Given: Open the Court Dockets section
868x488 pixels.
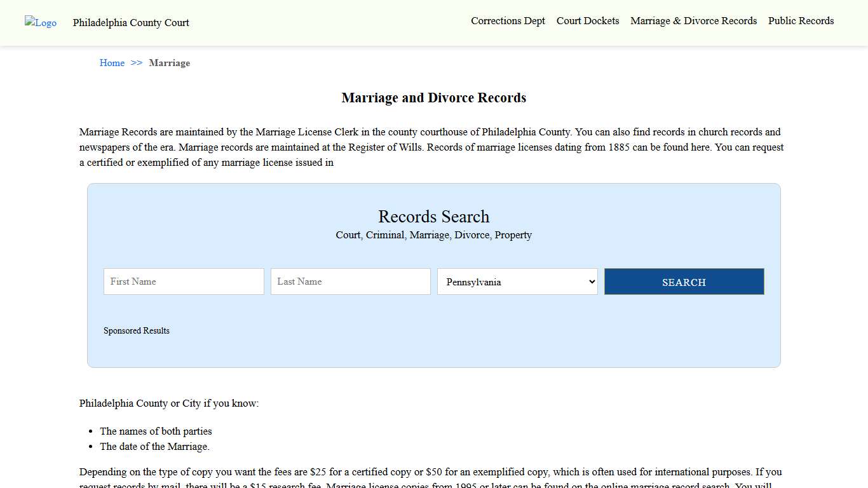Looking at the screenshot, I should [x=587, y=20].
